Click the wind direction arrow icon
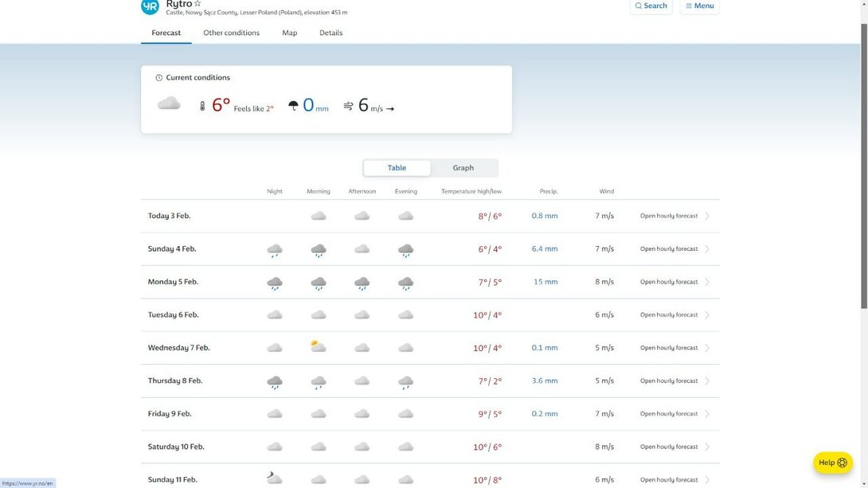The height and width of the screenshot is (488, 868). [390, 109]
